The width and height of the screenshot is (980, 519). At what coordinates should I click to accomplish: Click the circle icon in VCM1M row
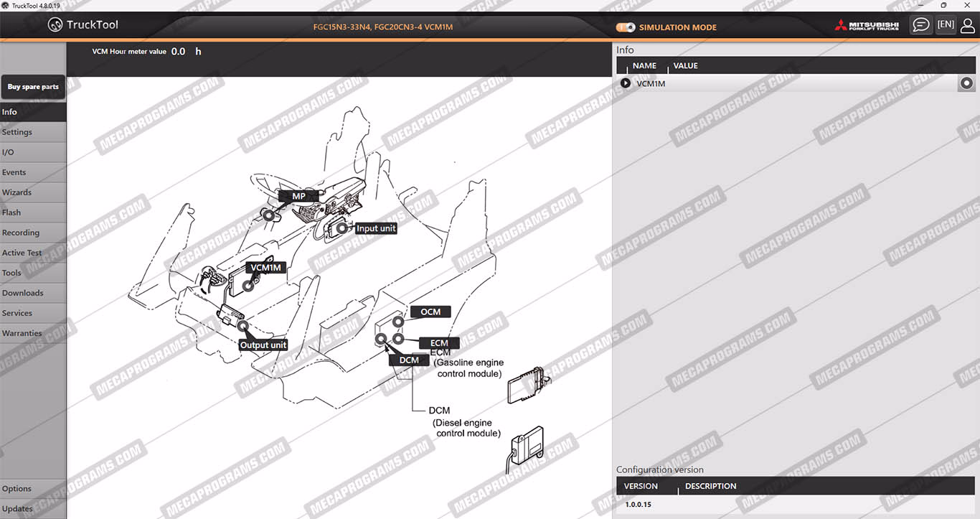point(967,83)
